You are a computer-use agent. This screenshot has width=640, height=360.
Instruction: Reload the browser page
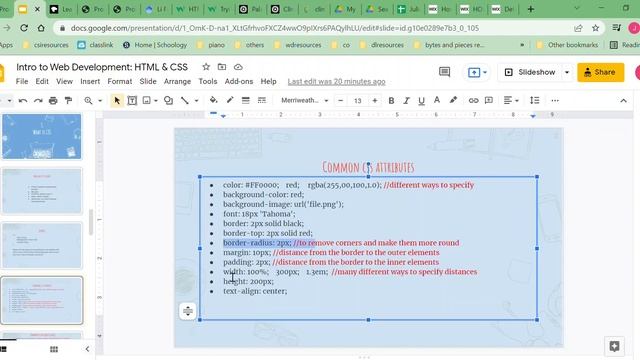[x=24, y=28]
